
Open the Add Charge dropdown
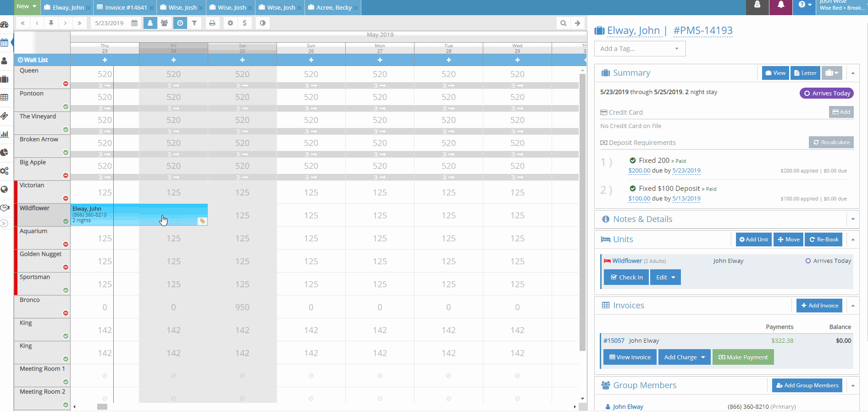click(684, 357)
